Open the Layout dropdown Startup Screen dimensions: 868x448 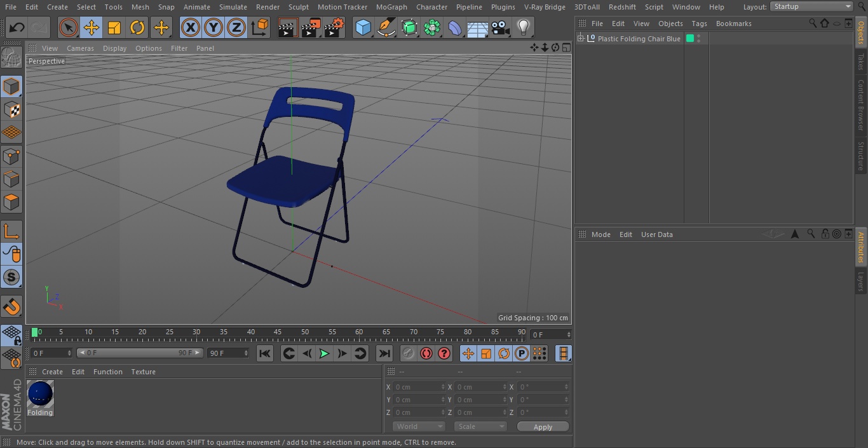(812, 6)
